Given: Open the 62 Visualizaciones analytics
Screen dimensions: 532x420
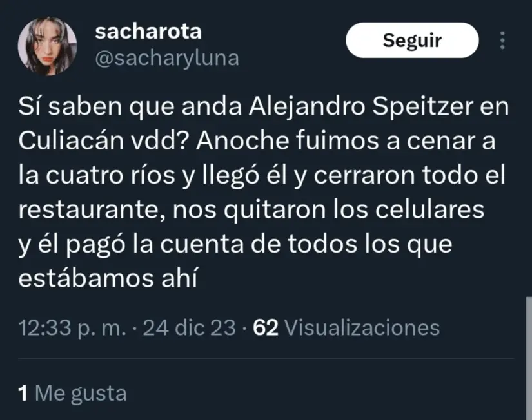Looking at the screenshot, I should pos(346,328).
